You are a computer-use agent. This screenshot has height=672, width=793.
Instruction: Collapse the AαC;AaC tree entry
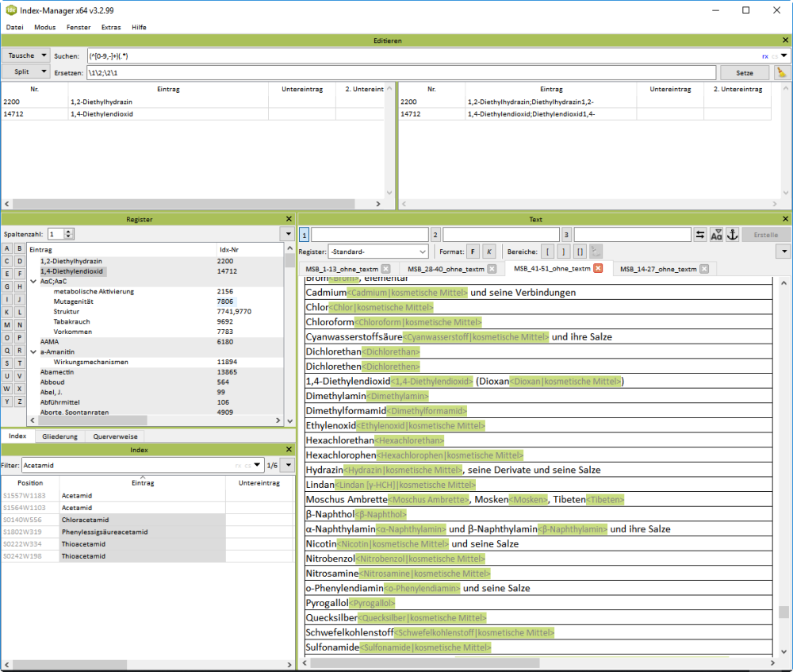(32, 281)
